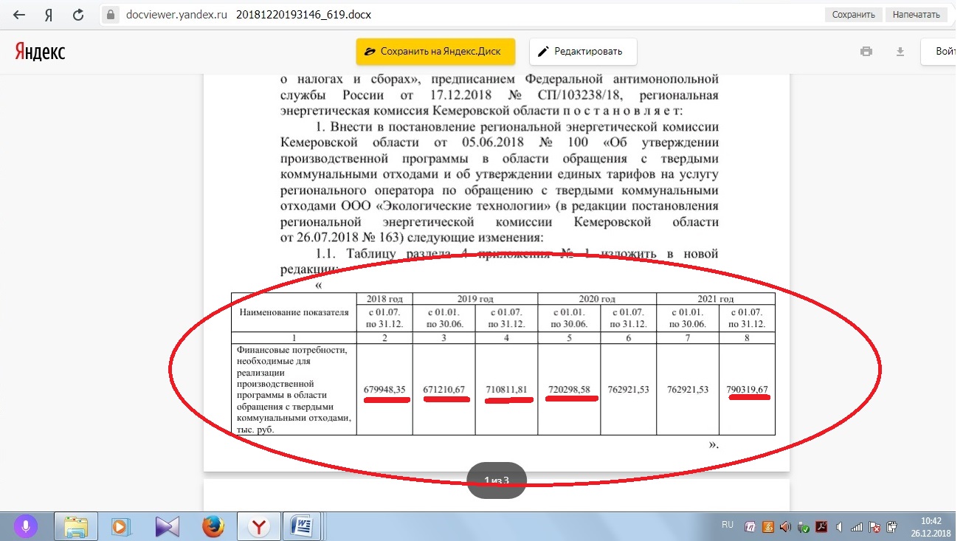This screenshot has height=541, width=980.
Task: Print the document using the printer icon
Action: tap(866, 52)
